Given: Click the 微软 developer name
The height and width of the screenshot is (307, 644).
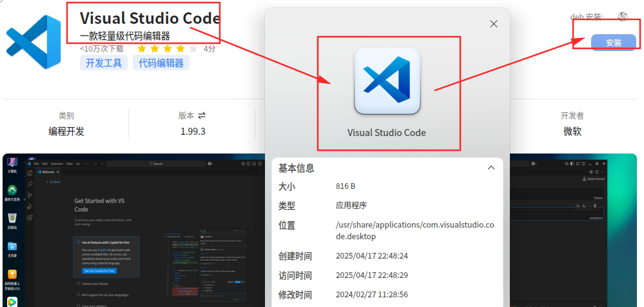Looking at the screenshot, I should click(x=572, y=132).
